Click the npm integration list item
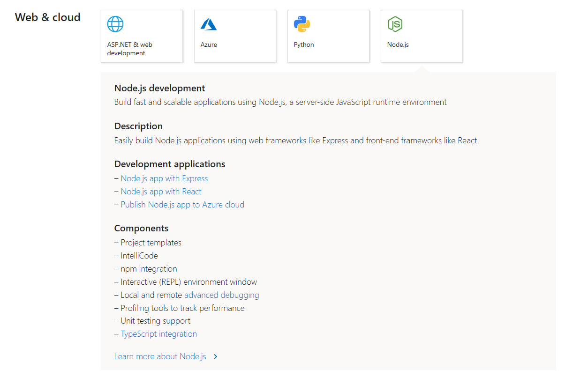This screenshot has height=377, width=588. [149, 269]
